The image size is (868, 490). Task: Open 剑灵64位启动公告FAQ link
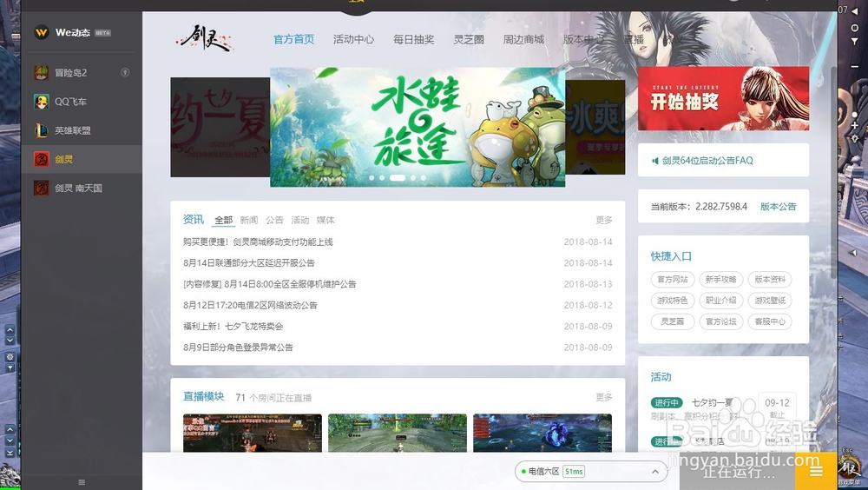click(707, 161)
